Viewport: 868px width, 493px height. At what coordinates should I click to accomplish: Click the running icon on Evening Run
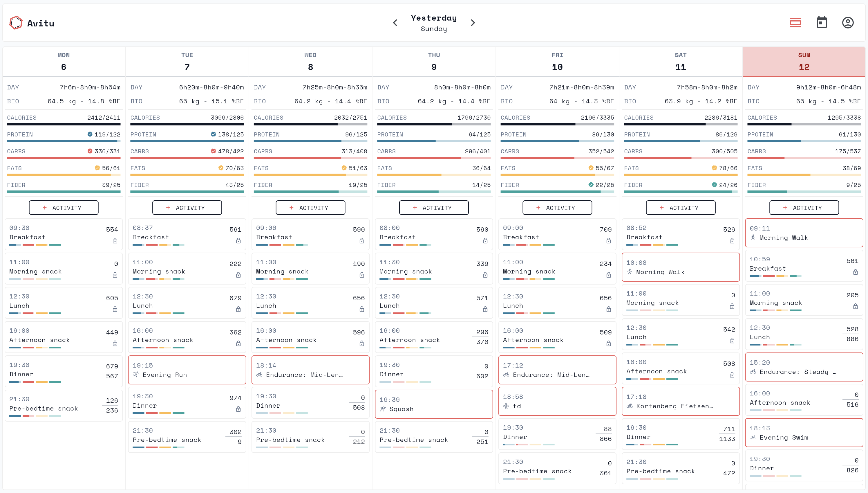coord(136,375)
